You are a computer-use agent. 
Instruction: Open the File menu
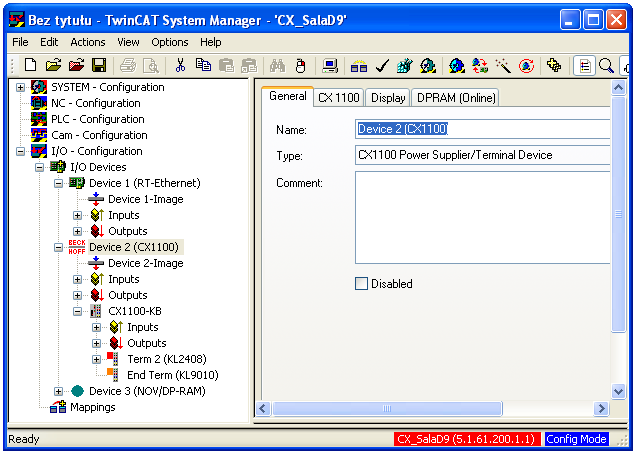click(x=20, y=42)
